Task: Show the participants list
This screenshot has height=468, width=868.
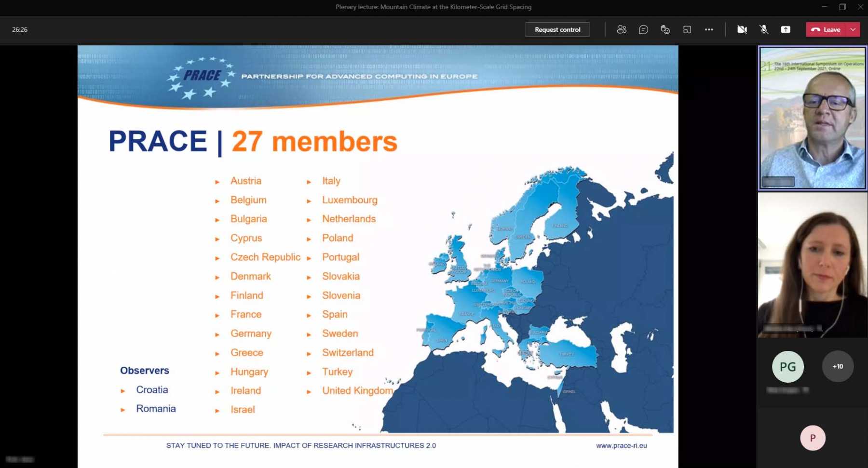Action: tap(622, 29)
